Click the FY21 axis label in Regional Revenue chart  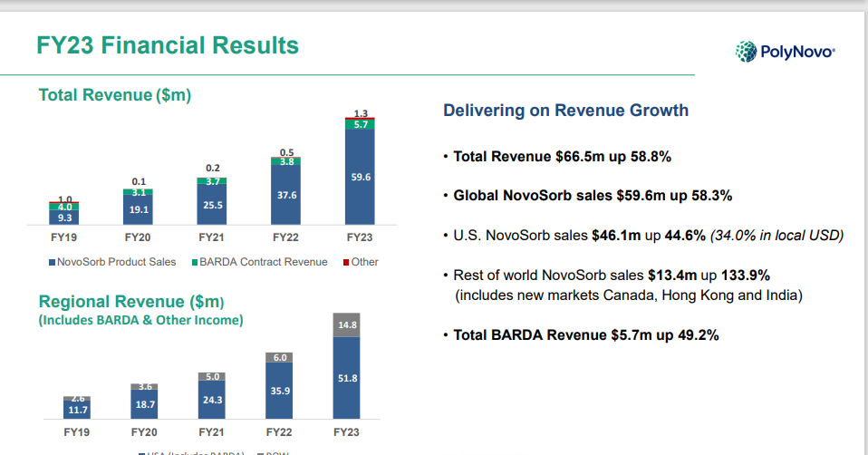pos(211,432)
